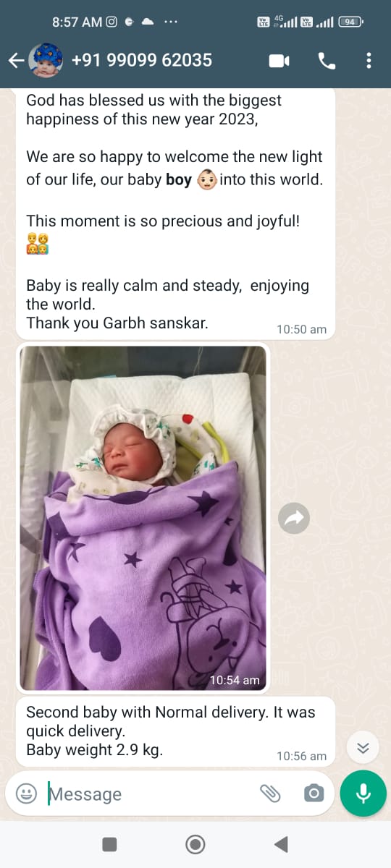Screen dimensions: 391x868
Task: Open the baby photo in chat
Action: click(x=143, y=518)
